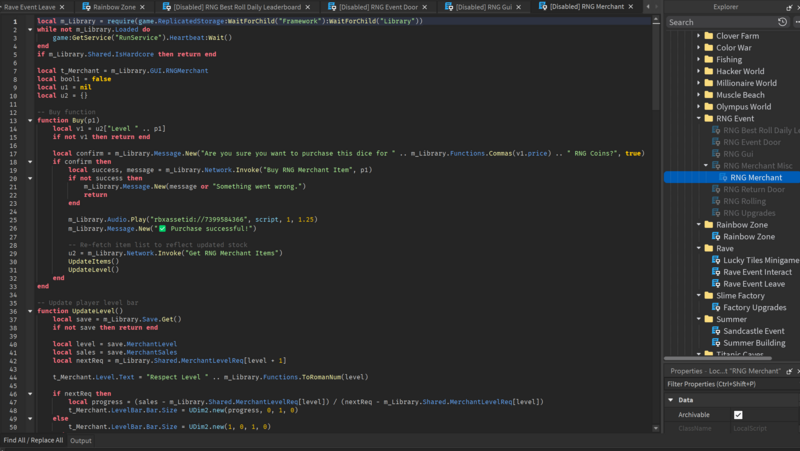Screen dimensions: 800x451
Task: Open search history icon in Explorer
Action: 783,22
